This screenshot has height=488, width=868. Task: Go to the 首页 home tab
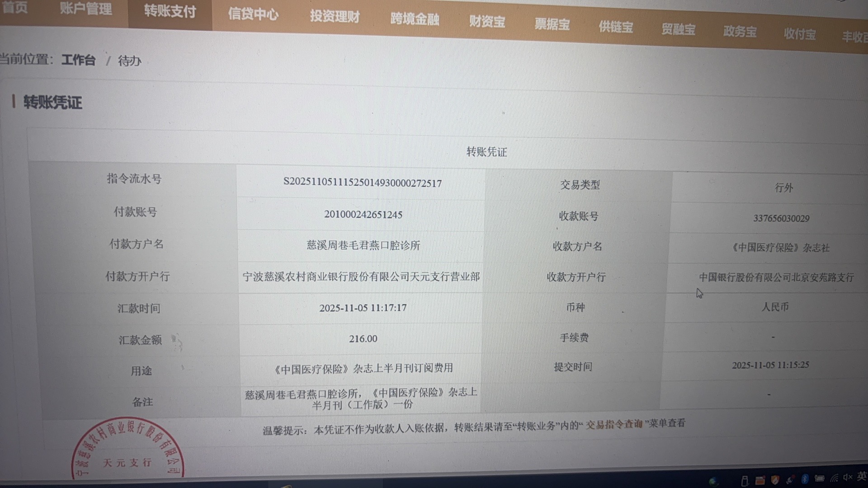click(14, 7)
